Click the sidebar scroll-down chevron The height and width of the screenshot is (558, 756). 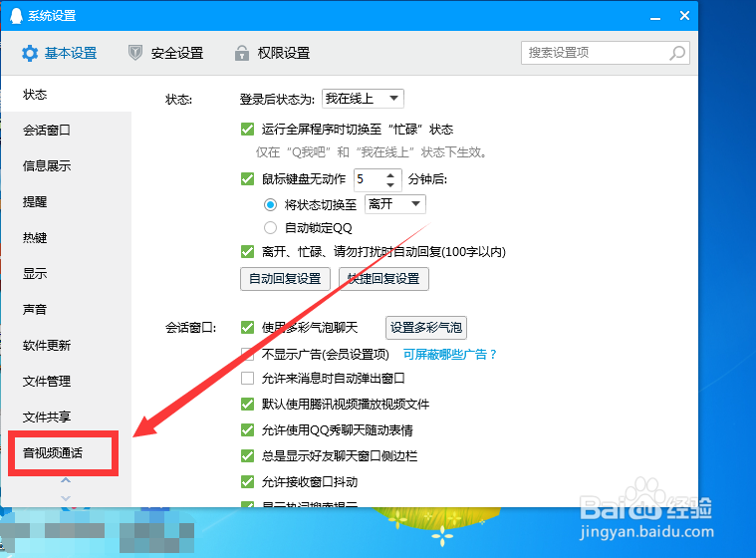pyautogui.click(x=66, y=498)
